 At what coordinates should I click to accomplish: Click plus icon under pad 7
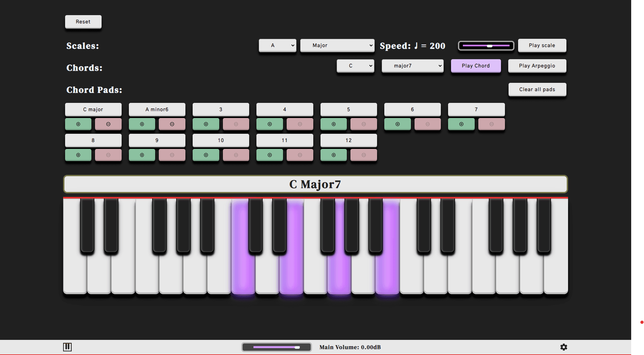point(461,124)
